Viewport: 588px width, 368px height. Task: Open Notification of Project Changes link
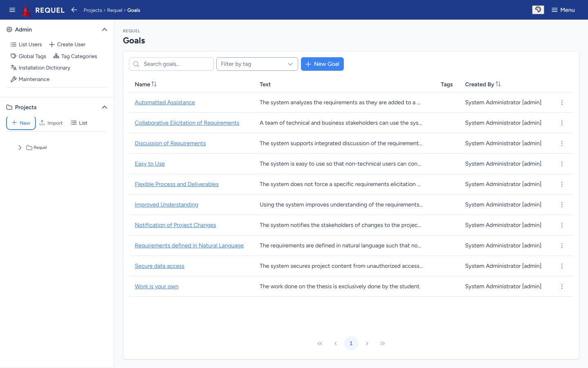(176, 225)
